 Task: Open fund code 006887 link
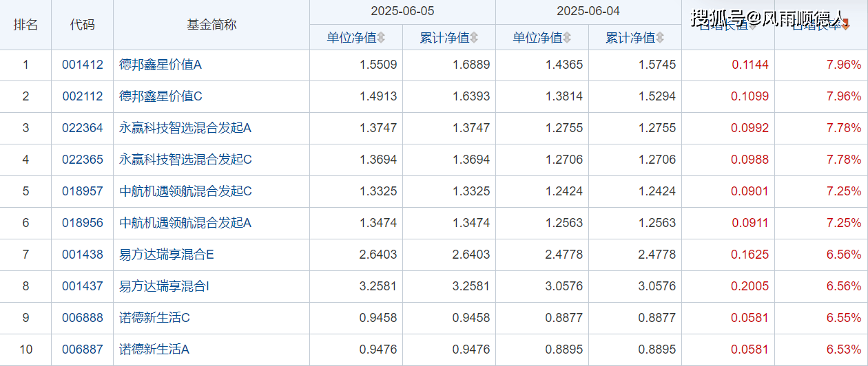click(x=82, y=349)
